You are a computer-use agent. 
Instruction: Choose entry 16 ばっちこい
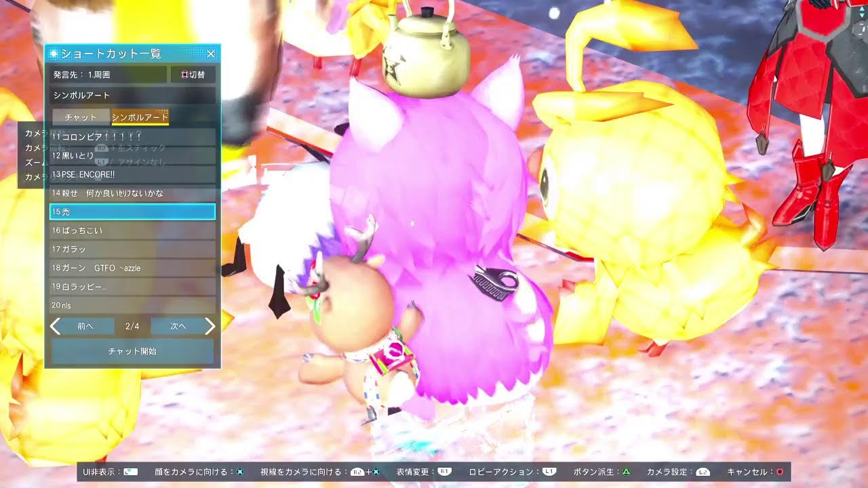pos(133,230)
